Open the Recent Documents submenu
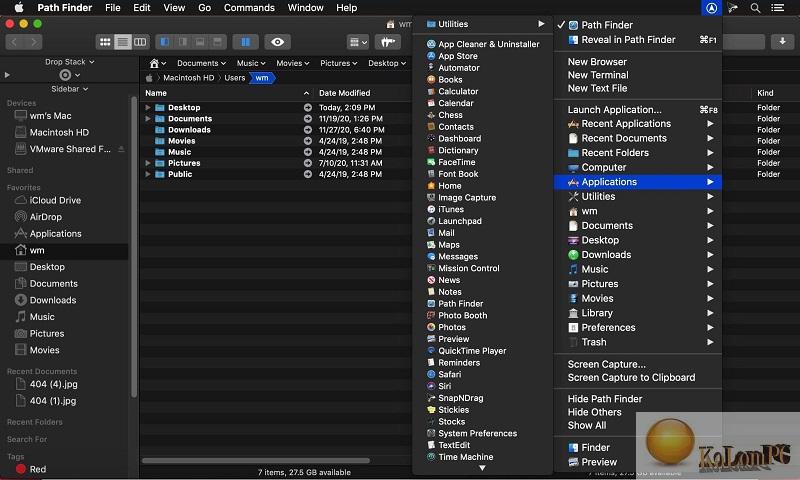The width and height of the screenshot is (800, 480). pos(637,138)
